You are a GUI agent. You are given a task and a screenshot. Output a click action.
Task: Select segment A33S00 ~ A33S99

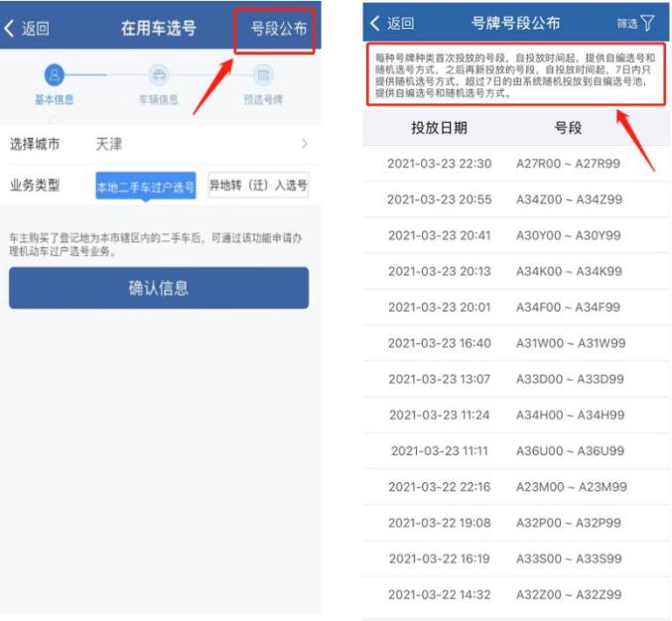569,559
